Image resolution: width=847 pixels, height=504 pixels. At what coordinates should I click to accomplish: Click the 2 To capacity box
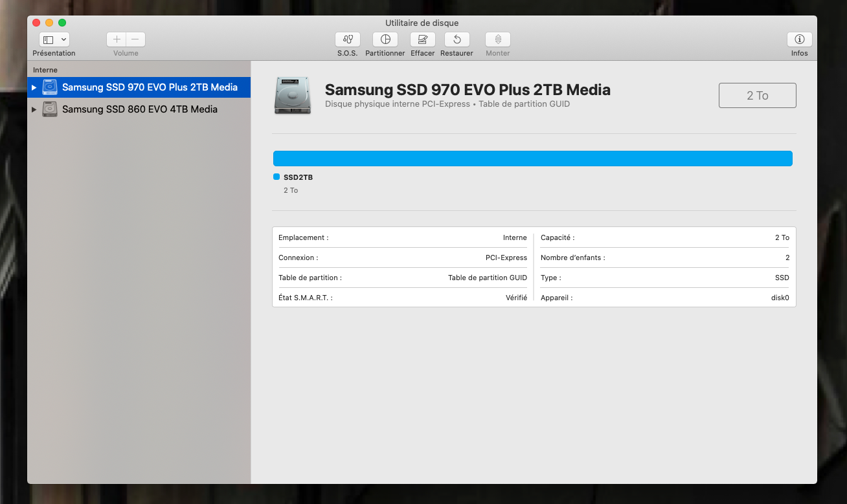click(x=758, y=96)
